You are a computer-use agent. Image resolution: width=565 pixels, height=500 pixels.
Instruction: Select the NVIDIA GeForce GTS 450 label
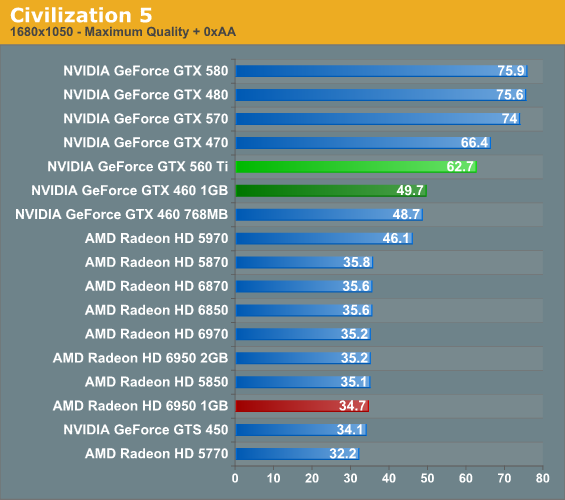(146, 430)
